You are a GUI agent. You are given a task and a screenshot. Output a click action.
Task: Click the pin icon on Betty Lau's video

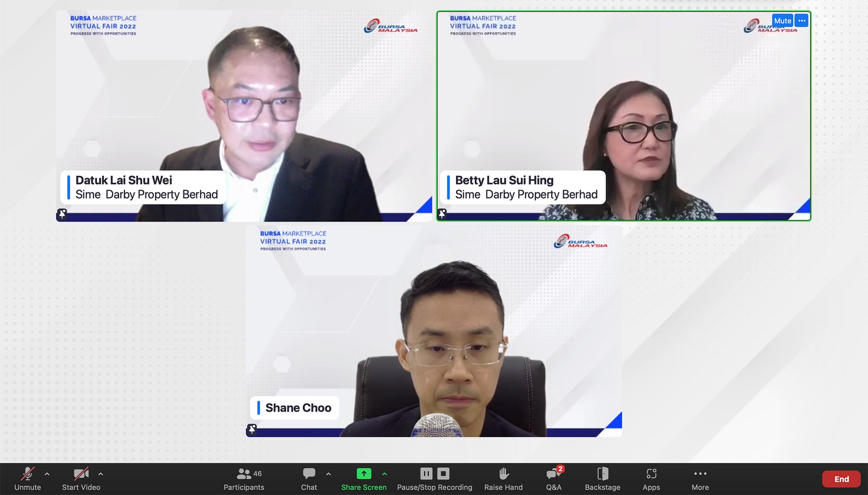442,214
